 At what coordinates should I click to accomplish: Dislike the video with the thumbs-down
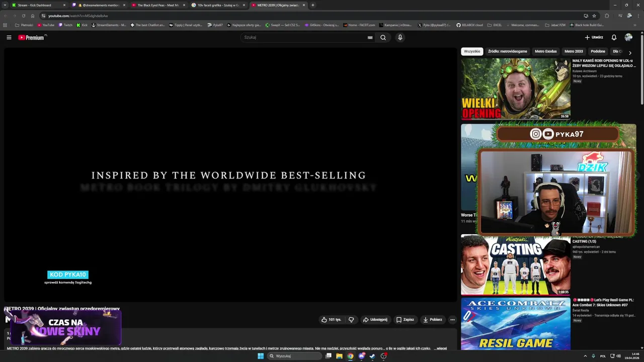(x=351, y=319)
